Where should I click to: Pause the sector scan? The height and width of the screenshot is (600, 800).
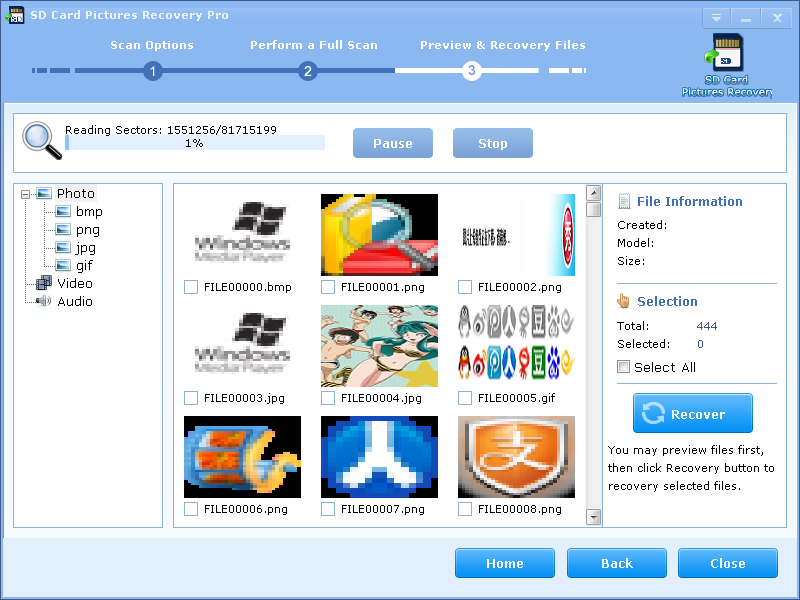(x=393, y=143)
